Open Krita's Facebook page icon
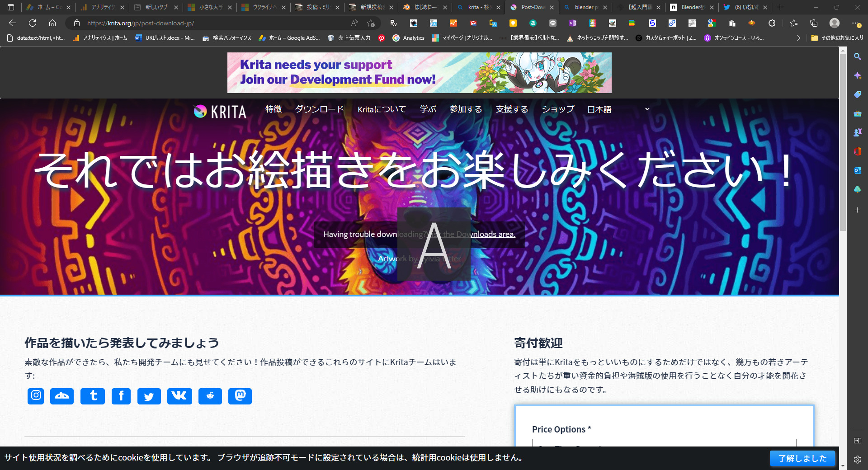The height and width of the screenshot is (470, 868). point(121,396)
